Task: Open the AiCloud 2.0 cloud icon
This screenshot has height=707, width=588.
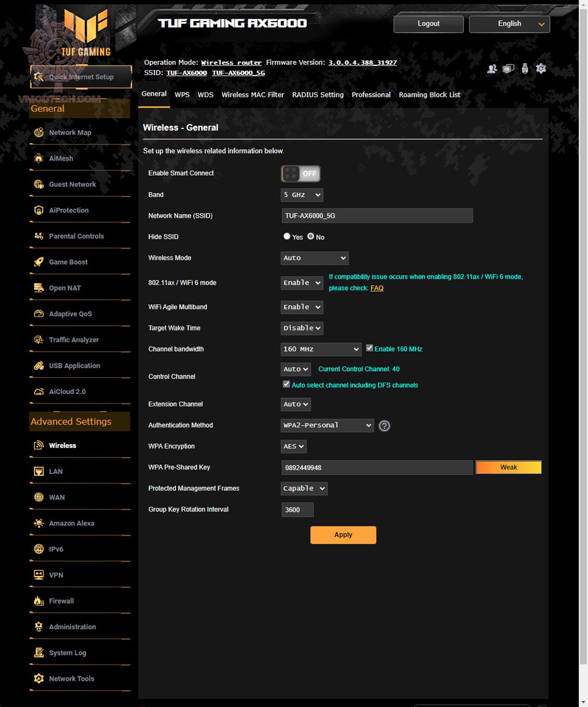Action: 39,391
